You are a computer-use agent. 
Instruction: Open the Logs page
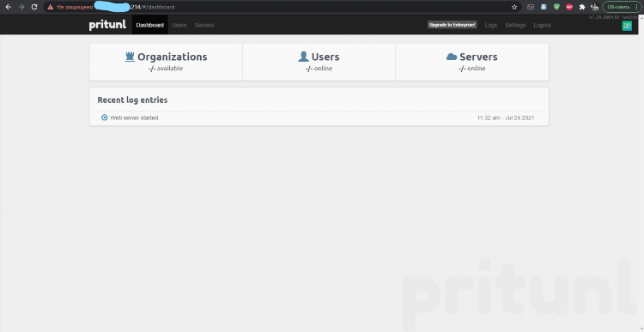coord(491,25)
